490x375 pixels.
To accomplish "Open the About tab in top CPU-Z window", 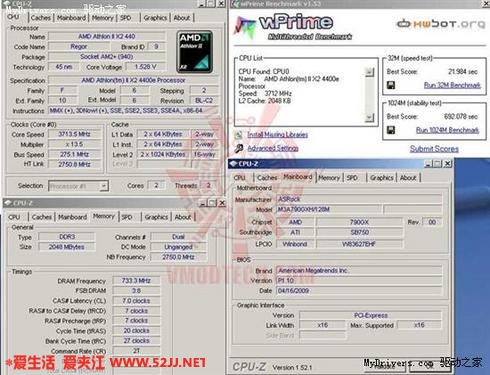I will tap(182, 18).
